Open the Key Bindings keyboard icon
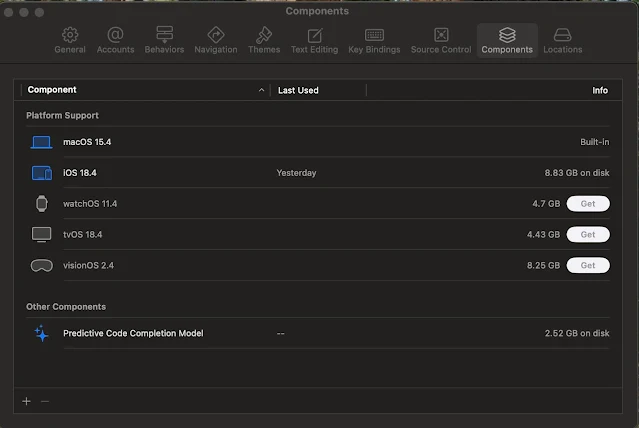This screenshot has height=428, width=639. 374,35
